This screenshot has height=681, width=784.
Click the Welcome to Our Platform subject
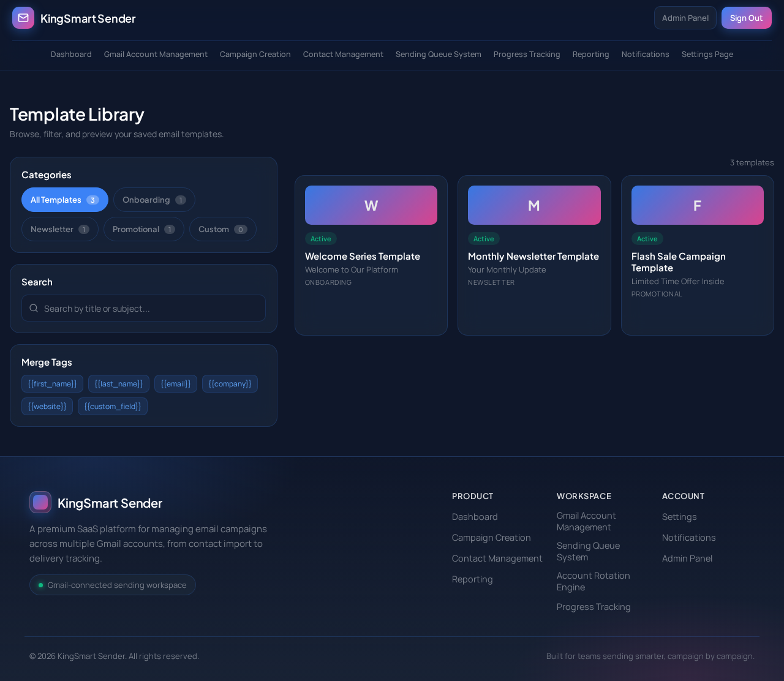352,269
